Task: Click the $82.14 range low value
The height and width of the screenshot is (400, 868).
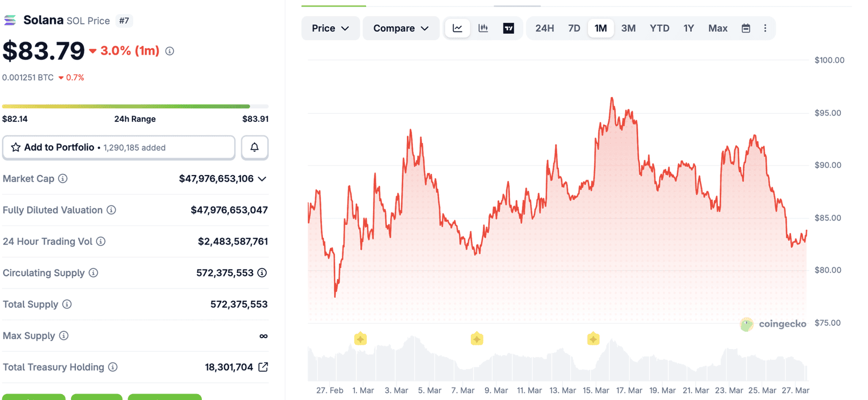Action: [15, 119]
